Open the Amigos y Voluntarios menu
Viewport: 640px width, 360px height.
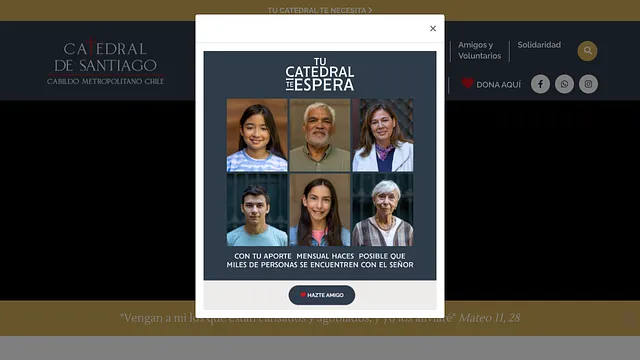tap(479, 51)
